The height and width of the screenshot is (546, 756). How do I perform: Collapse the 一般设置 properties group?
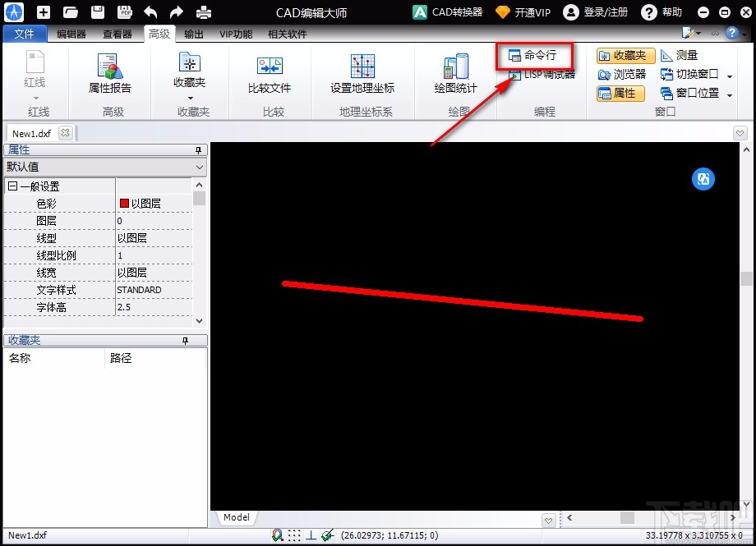12,185
